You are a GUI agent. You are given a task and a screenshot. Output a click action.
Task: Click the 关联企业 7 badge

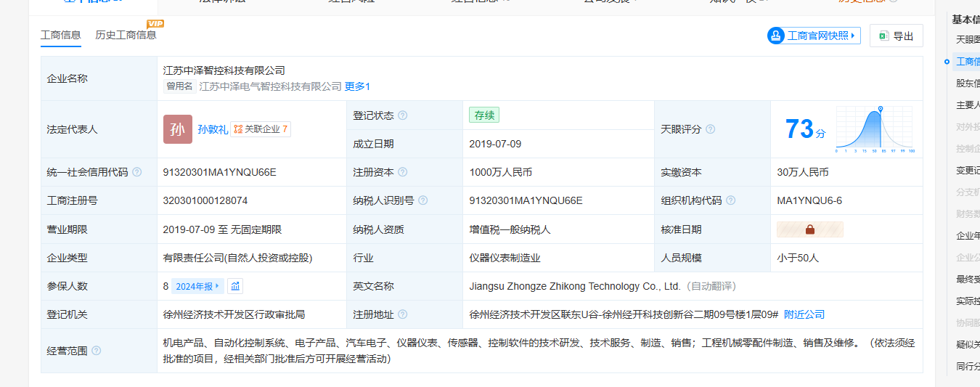pyautogui.click(x=261, y=129)
